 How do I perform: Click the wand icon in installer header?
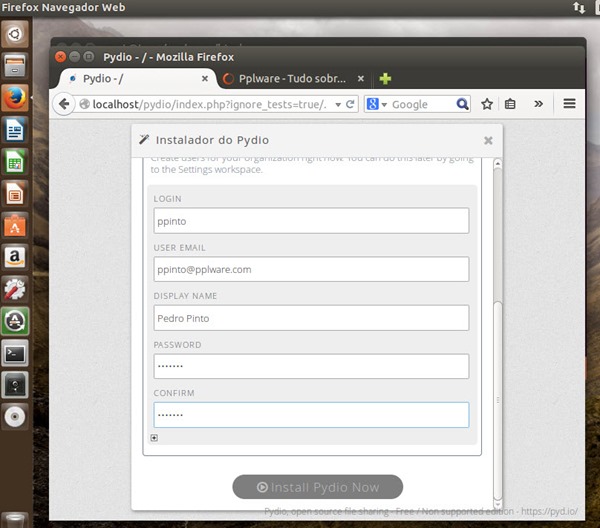(144, 139)
